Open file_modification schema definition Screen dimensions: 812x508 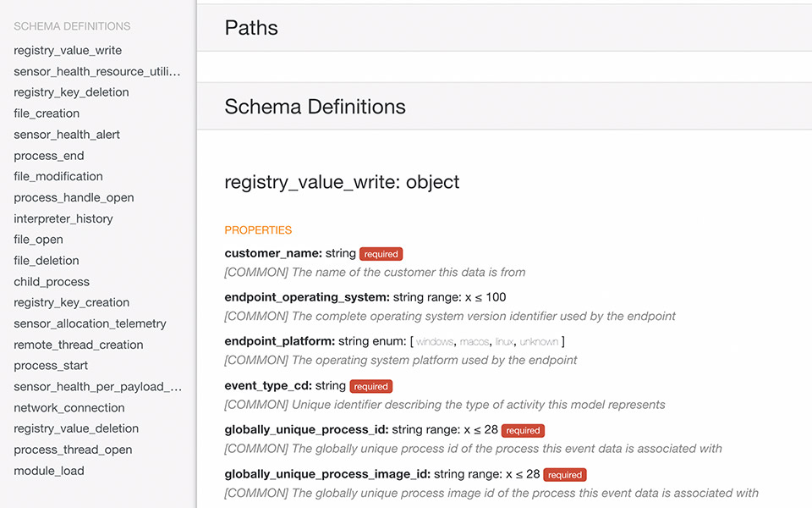click(x=58, y=176)
